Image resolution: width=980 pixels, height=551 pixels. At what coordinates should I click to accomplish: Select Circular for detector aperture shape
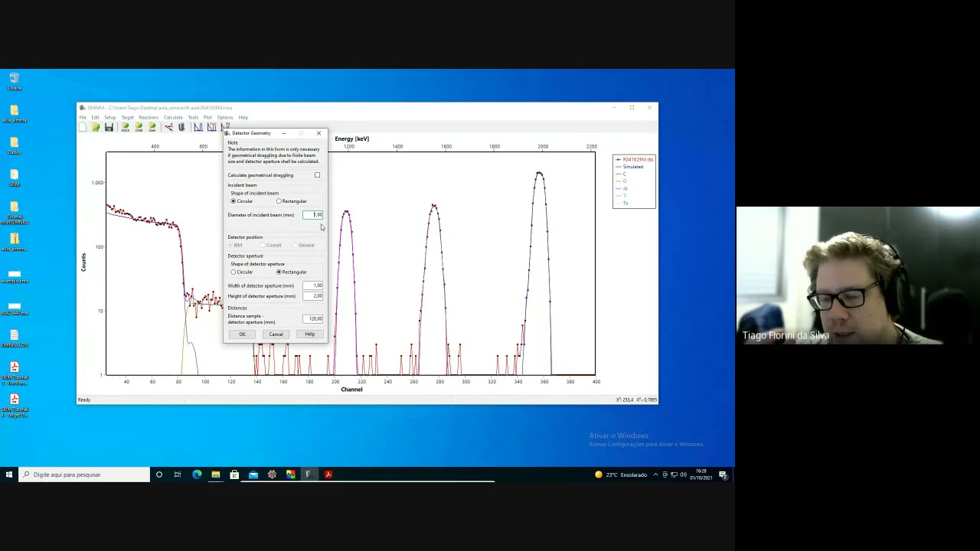[x=234, y=272]
